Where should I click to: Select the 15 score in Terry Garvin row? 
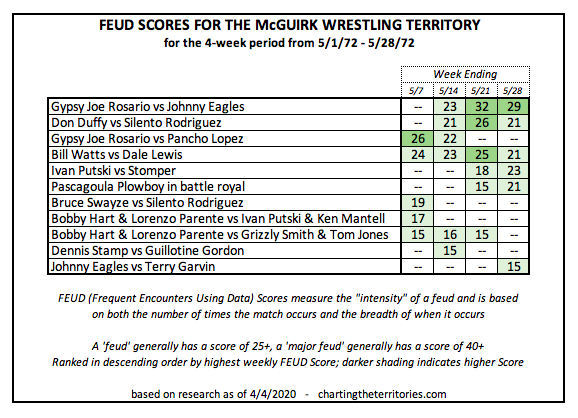click(513, 267)
